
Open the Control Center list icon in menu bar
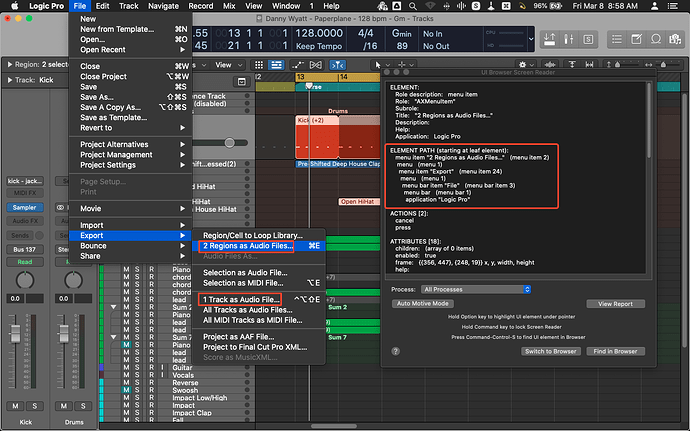point(673,6)
